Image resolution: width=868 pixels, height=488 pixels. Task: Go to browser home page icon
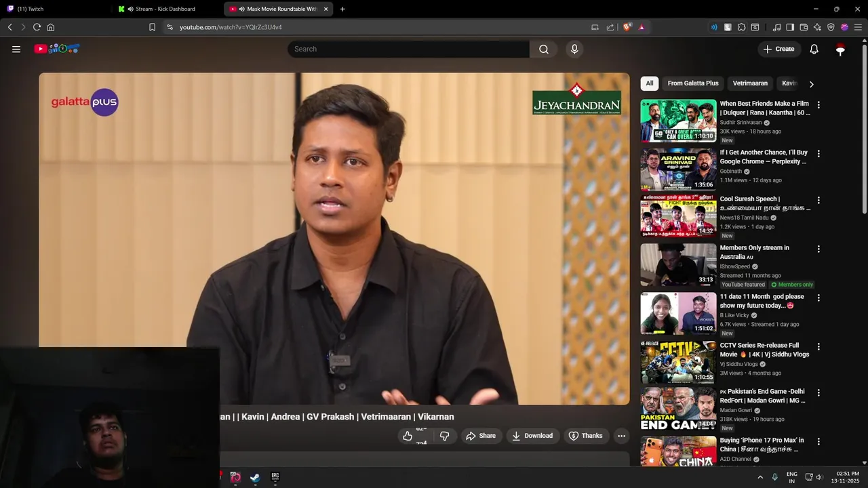51,27
